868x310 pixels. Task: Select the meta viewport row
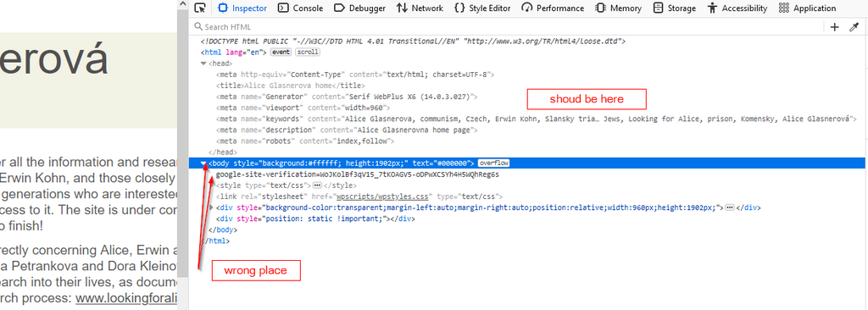click(x=303, y=108)
